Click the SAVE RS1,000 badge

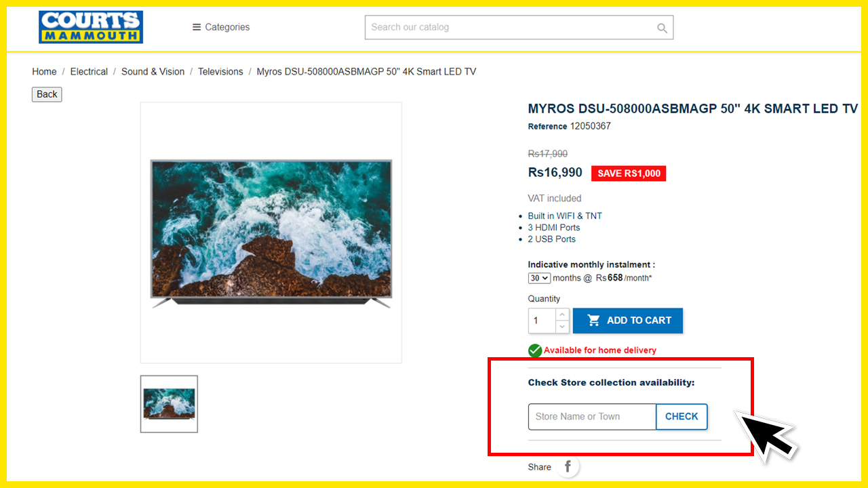tap(629, 174)
